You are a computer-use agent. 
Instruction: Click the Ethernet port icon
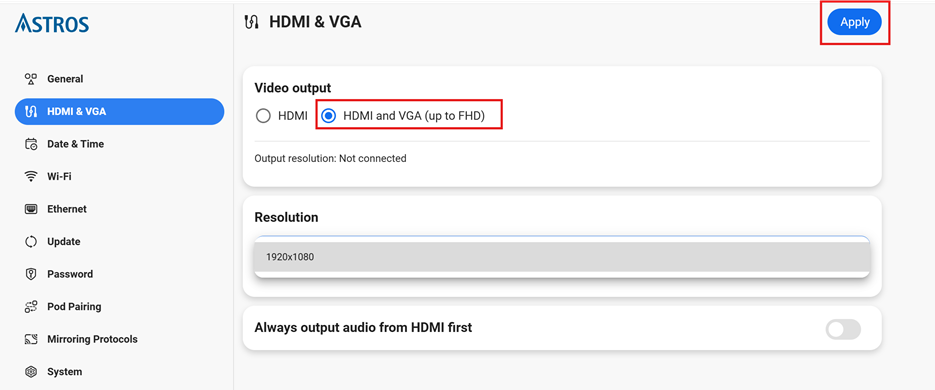coord(31,209)
